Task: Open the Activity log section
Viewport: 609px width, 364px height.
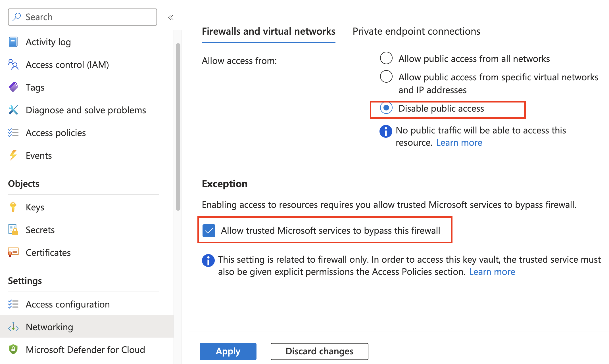Action: [x=48, y=42]
